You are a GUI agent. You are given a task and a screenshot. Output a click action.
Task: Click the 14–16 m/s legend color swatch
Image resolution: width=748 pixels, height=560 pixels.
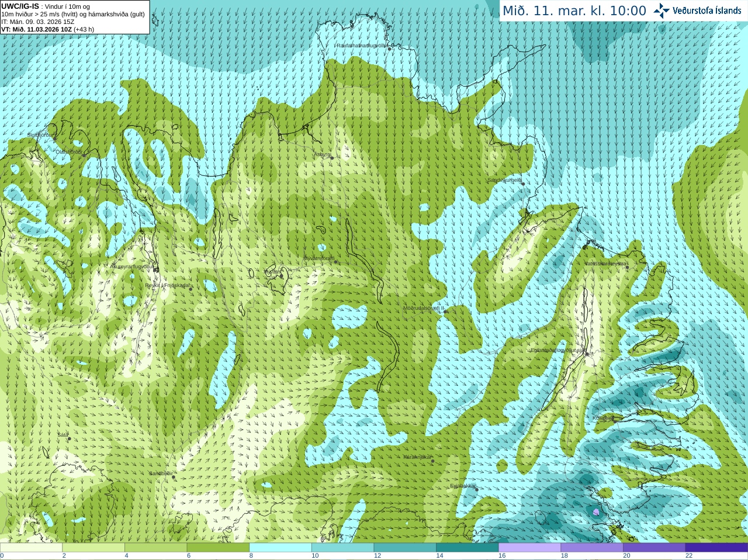[x=467, y=548]
